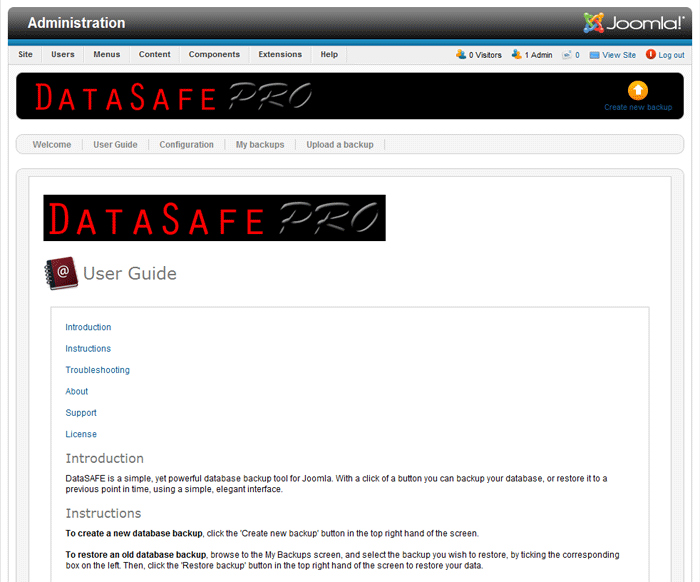Click the View Site monitor icon
700x582 pixels.
pyautogui.click(x=594, y=55)
